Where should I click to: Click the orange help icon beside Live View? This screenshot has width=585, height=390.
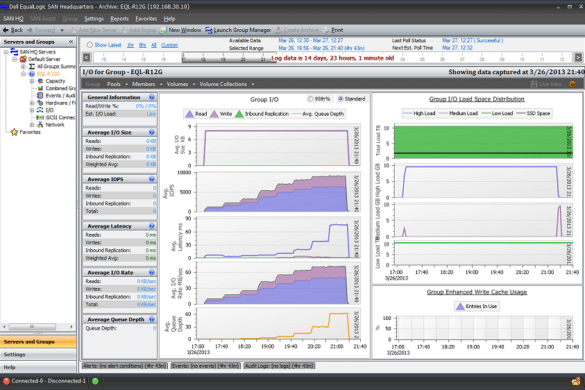pos(573,84)
